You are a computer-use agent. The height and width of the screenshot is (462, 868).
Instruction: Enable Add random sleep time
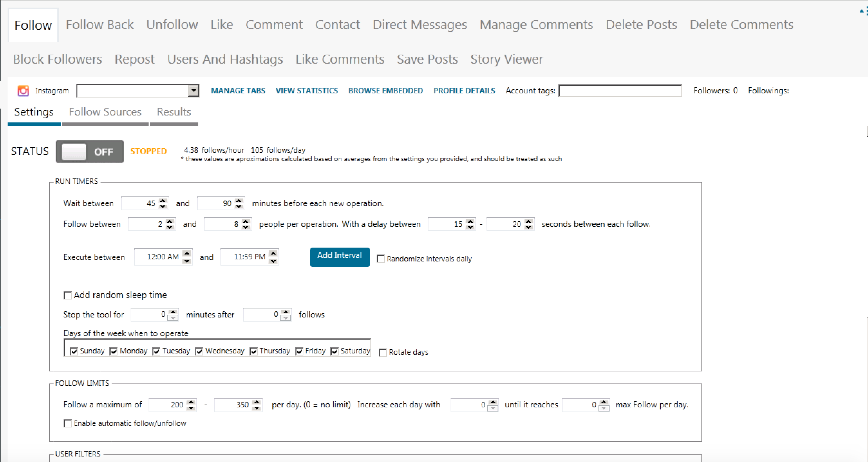(x=68, y=295)
